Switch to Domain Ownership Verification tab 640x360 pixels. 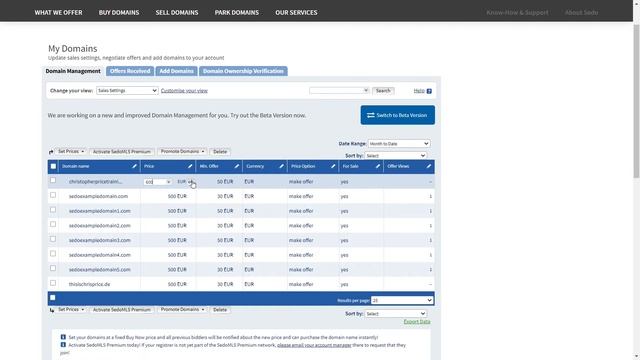click(x=243, y=71)
